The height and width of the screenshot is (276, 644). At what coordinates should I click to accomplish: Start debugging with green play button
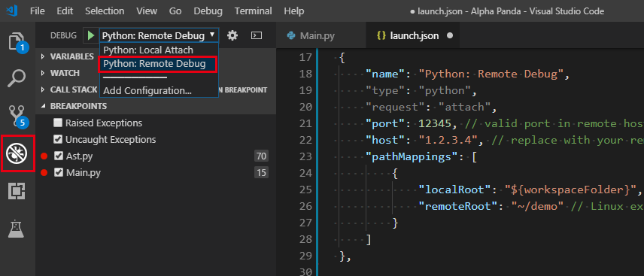[x=90, y=36]
